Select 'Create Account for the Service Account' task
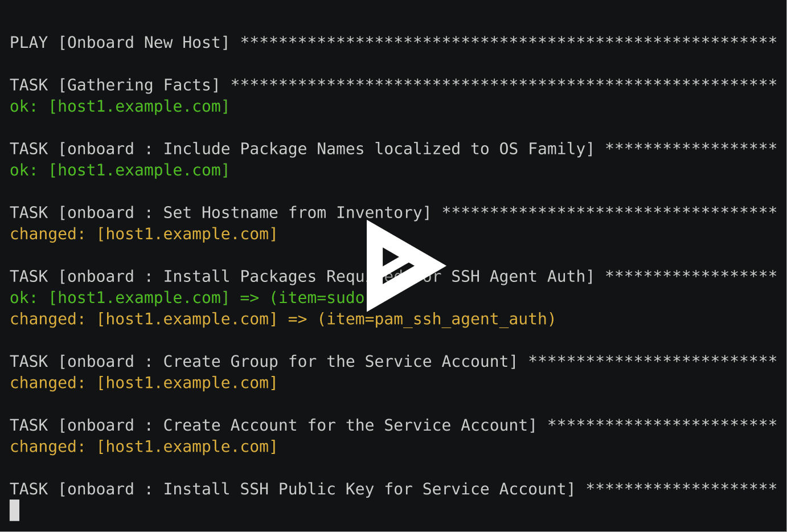 click(393, 425)
